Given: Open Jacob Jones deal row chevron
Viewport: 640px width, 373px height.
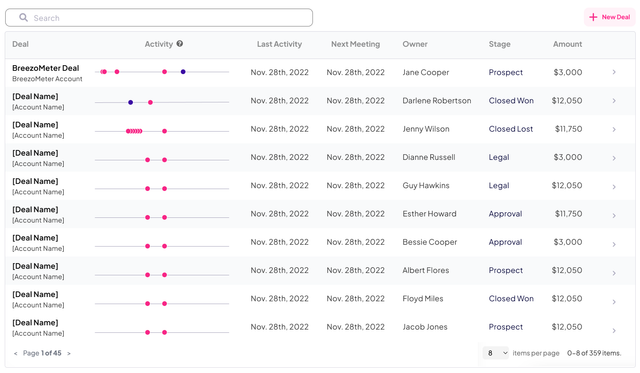Looking at the screenshot, I should pos(614,331).
